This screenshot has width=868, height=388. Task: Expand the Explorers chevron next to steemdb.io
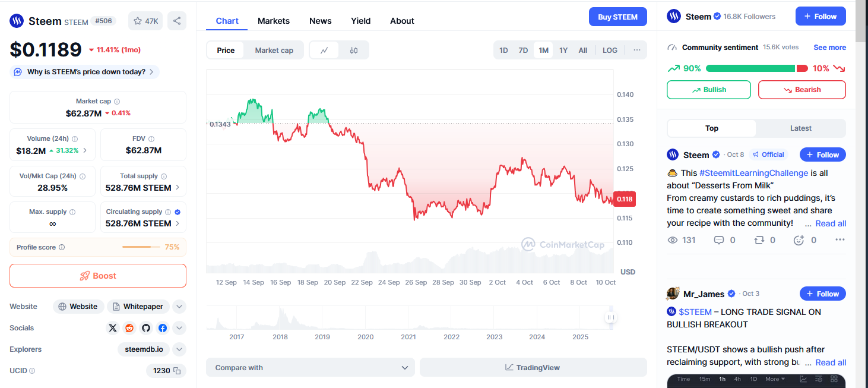click(179, 349)
